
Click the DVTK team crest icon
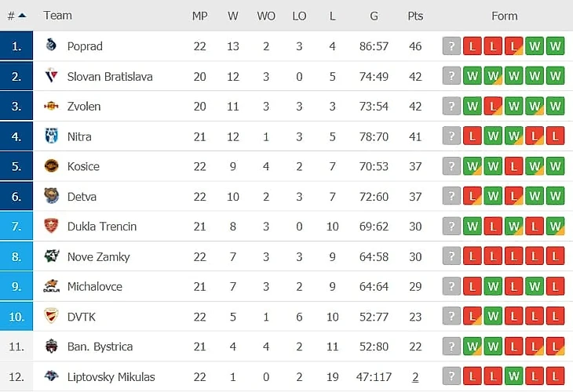[52, 316]
